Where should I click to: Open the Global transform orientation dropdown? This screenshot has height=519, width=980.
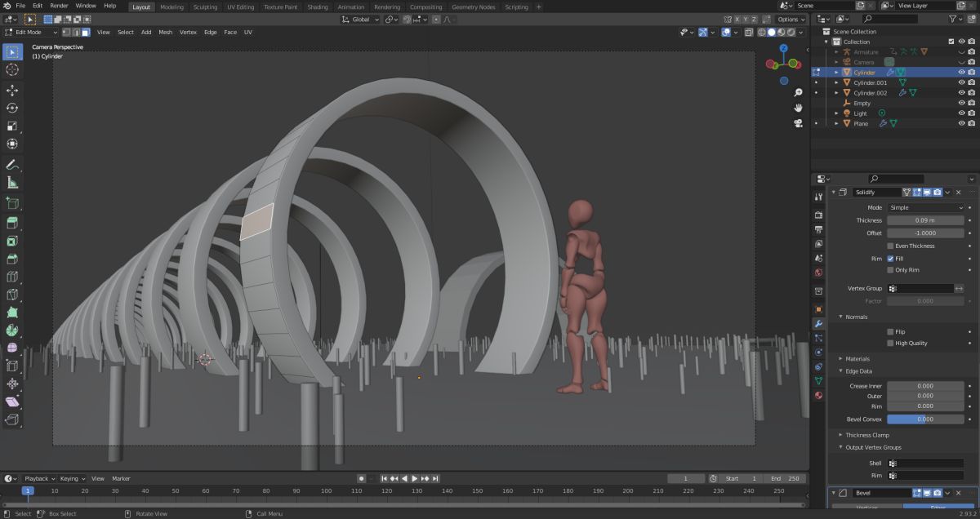361,19
